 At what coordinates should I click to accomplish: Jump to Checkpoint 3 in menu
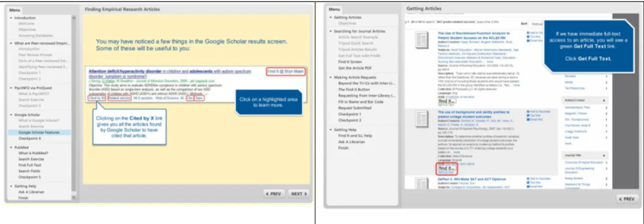30,106
